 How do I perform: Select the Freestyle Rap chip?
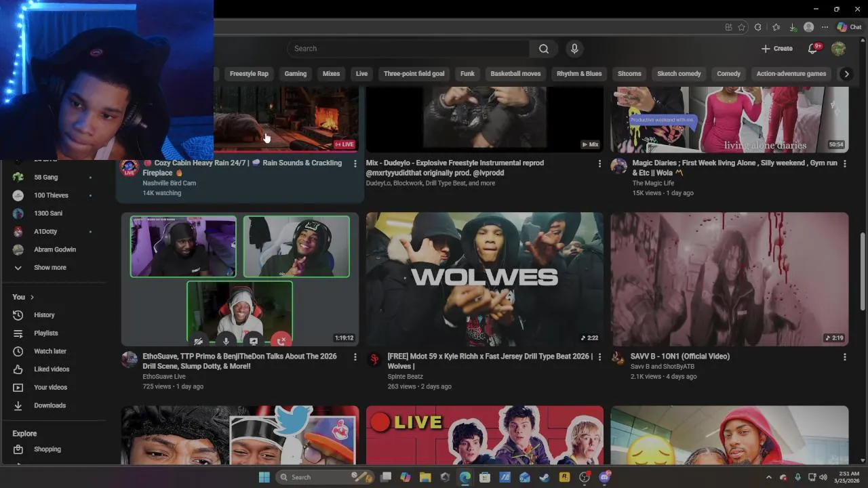249,74
